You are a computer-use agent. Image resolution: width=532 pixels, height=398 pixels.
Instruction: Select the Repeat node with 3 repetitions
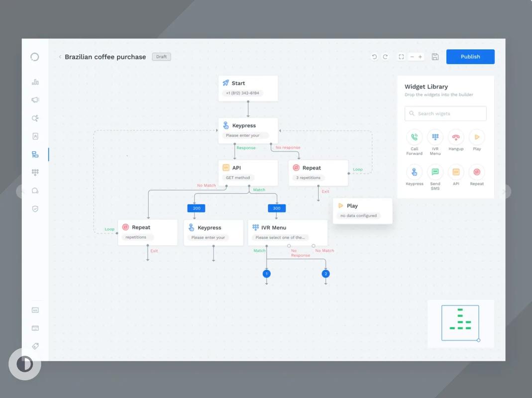(x=318, y=173)
